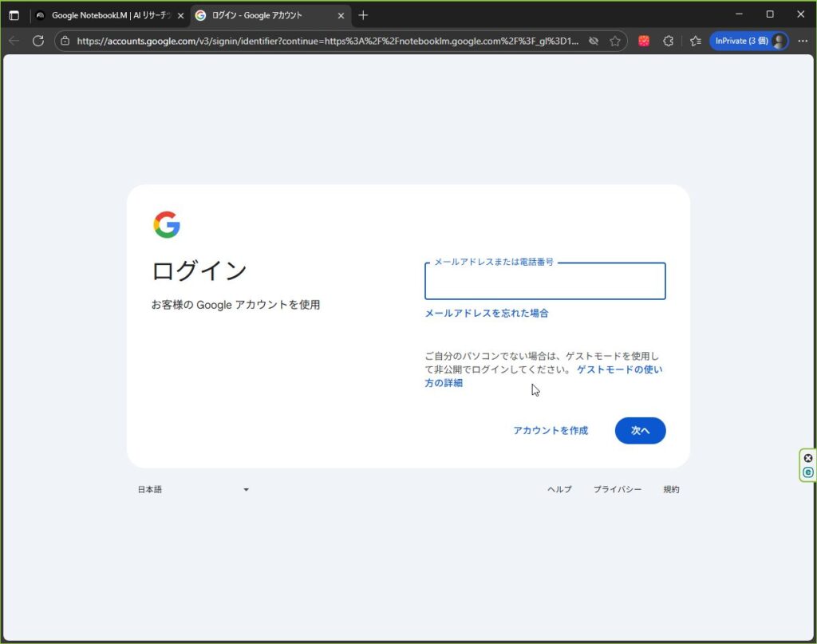Click メールアドレスを忘れた場合 link
This screenshot has width=817, height=644.
click(486, 313)
